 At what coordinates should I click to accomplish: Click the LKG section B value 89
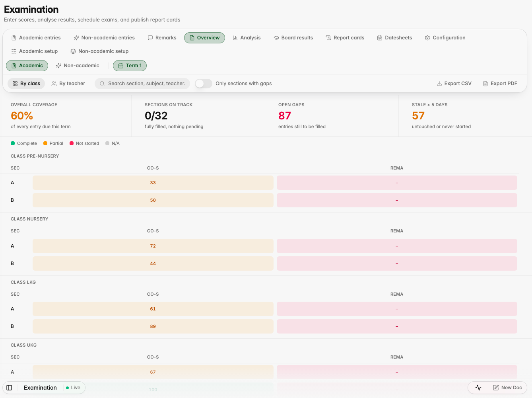pyautogui.click(x=153, y=326)
